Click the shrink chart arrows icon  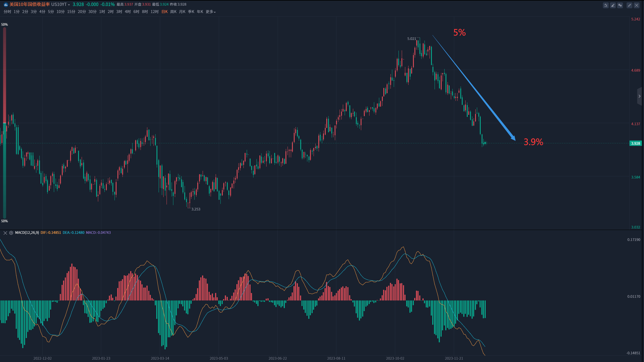[x=629, y=5]
